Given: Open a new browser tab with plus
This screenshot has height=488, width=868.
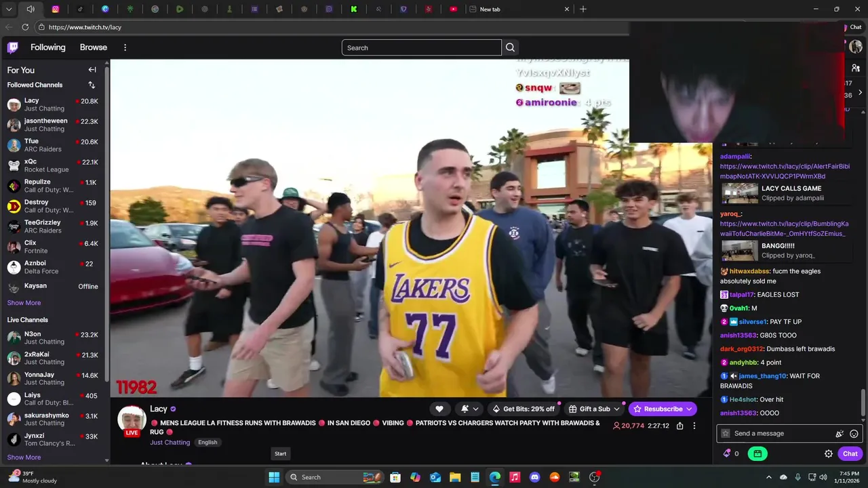Looking at the screenshot, I should click(x=583, y=9).
